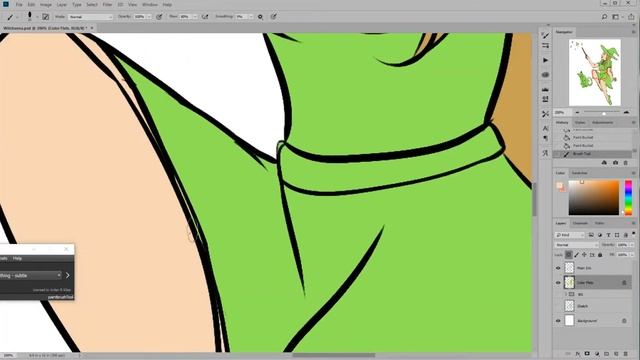The image size is (640, 360).
Task: Open the Character panel icon
Action: coord(545,129)
